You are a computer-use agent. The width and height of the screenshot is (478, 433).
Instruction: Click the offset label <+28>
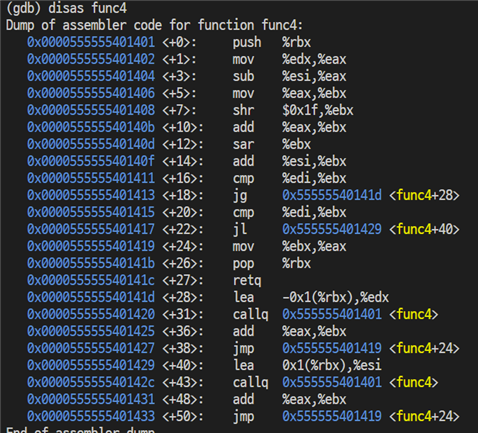[x=183, y=297]
